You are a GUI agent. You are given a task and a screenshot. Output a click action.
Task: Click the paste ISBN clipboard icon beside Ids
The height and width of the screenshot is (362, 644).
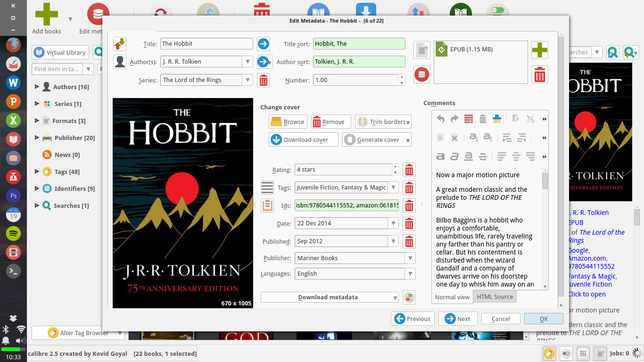click(x=267, y=206)
